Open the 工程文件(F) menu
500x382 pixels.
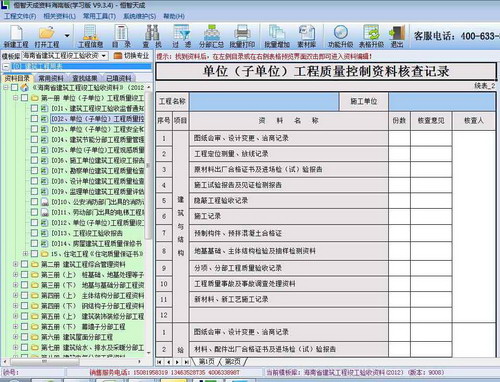pyautogui.click(x=20, y=16)
